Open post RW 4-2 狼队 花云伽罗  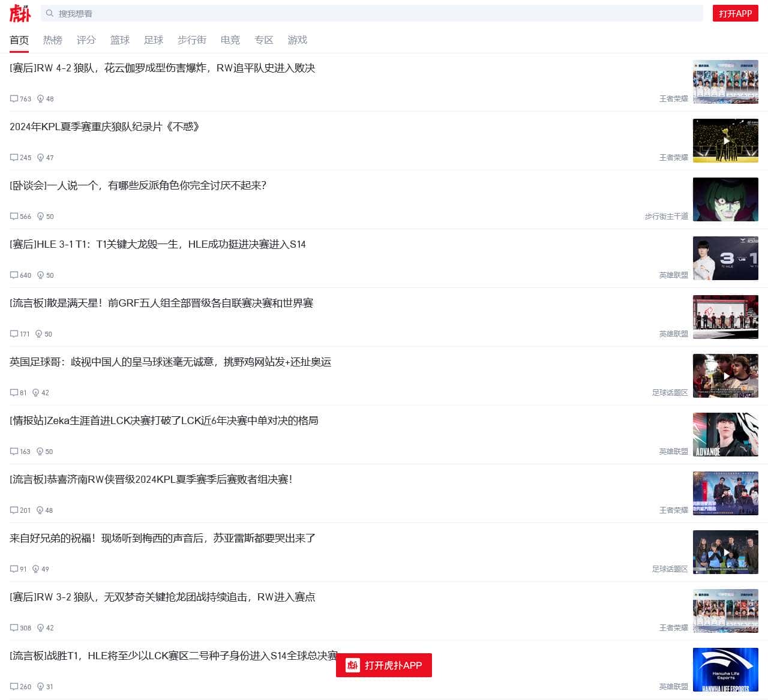point(163,68)
